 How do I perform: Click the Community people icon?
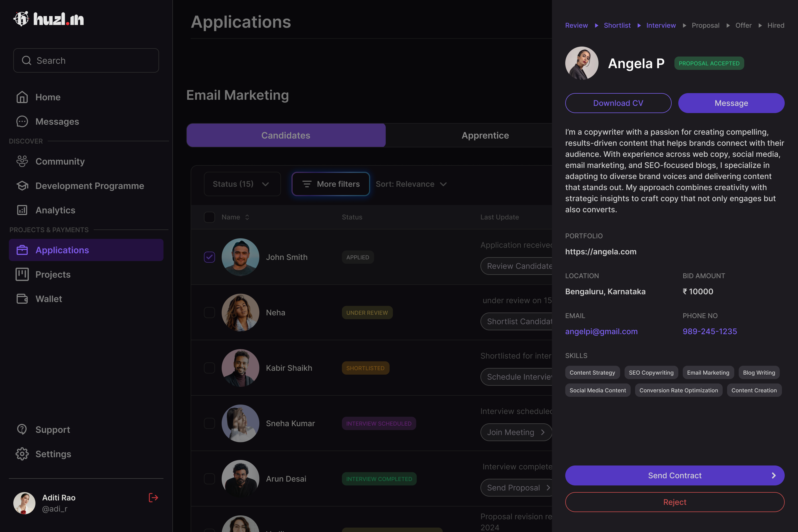pyautogui.click(x=22, y=162)
